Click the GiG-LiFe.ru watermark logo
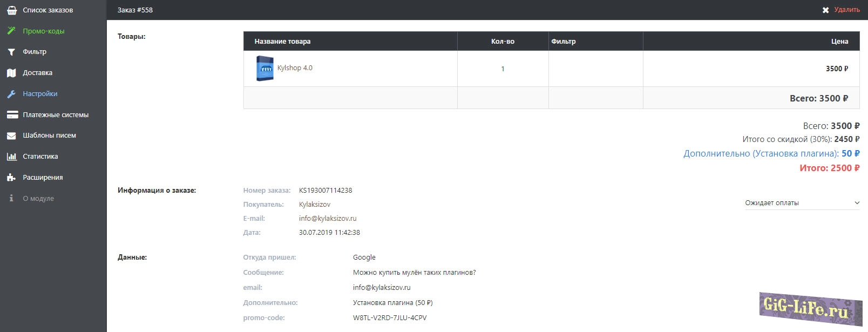 (810, 309)
